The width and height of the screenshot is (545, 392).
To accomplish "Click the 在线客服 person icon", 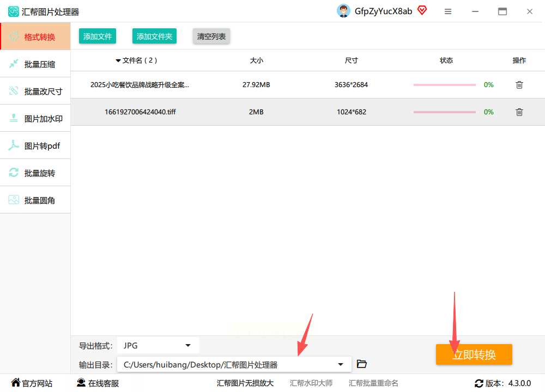I will [x=81, y=383].
